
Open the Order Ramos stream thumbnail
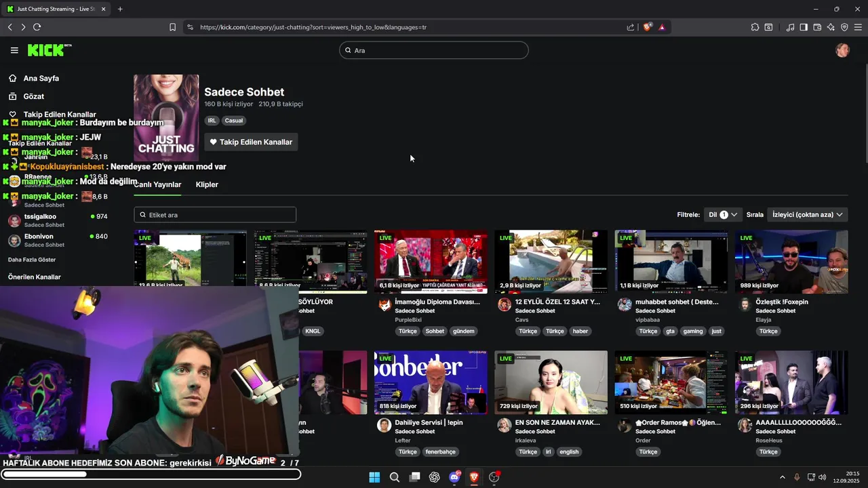(671, 382)
